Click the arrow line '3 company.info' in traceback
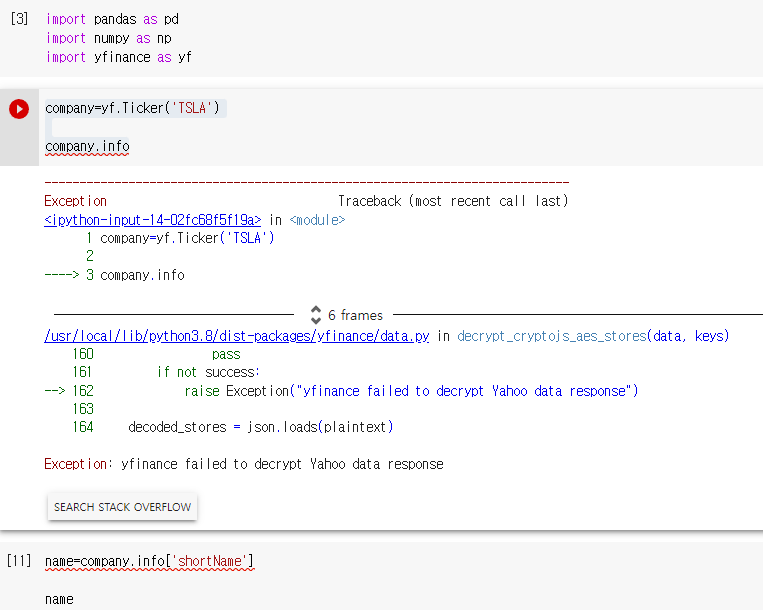Image resolution: width=763 pixels, height=610 pixels. [x=114, y=275]
